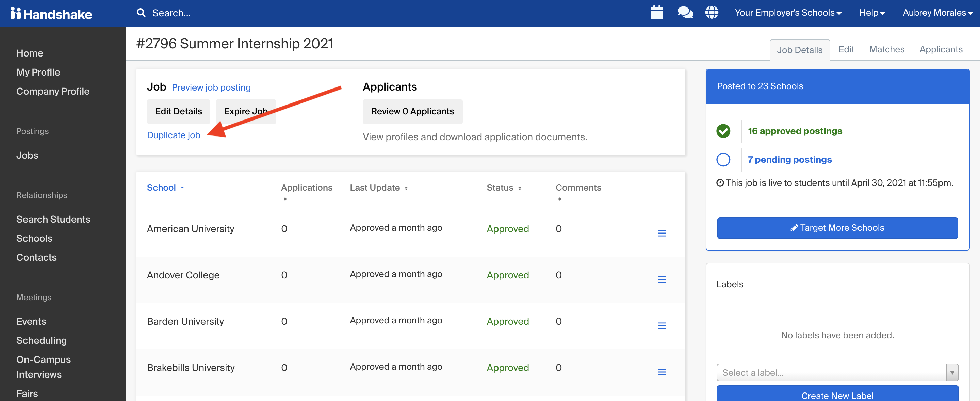The image size is (980, 401).
Task: Open the Select a label dropdown
Action: pyautogui.click(x=837, y=372)
